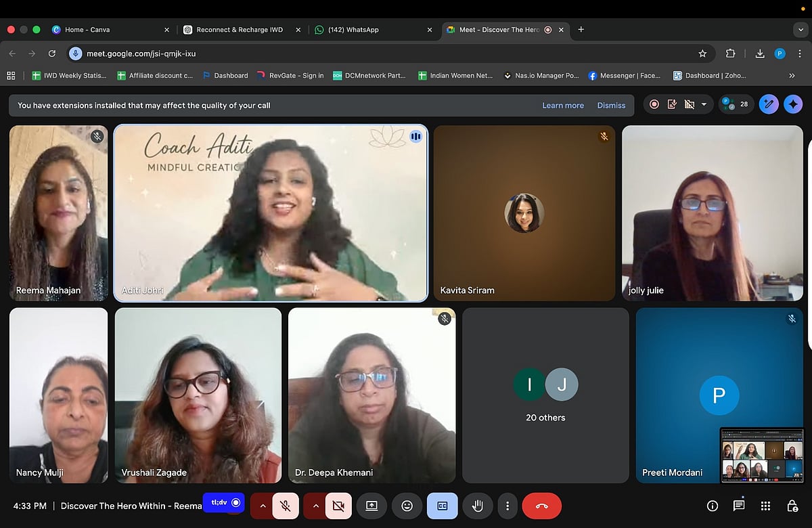Open the Activities grid icon
This screenshot has width=812, height=528.
765,506
